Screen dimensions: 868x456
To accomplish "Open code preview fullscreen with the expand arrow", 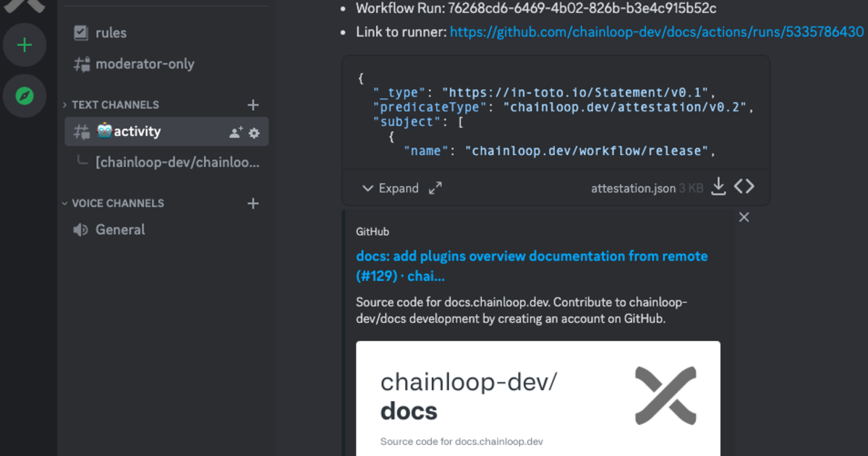I will pyautogui.click(x=435, y=187).
